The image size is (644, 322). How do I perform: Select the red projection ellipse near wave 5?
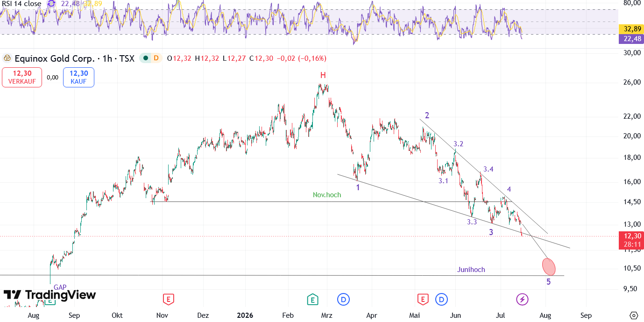point(549,266)
